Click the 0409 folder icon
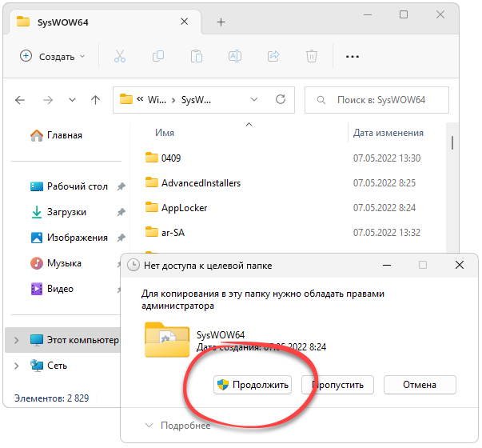The image size is (482, 448). point(152,158)
